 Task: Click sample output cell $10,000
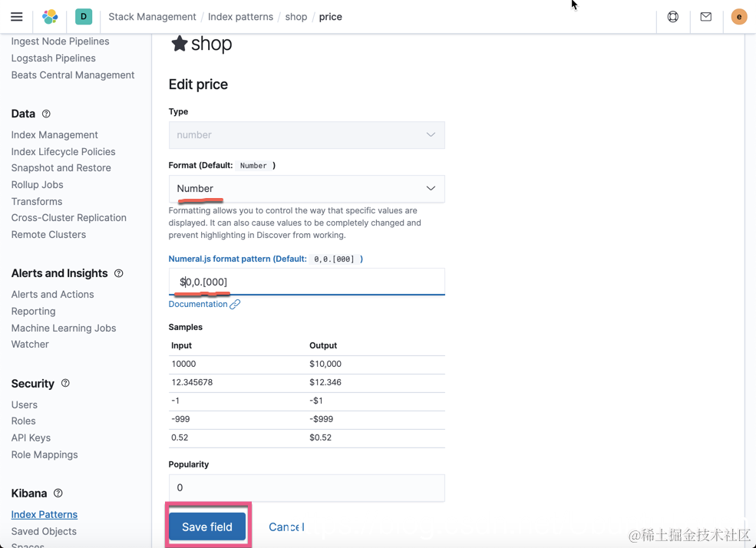325,364
